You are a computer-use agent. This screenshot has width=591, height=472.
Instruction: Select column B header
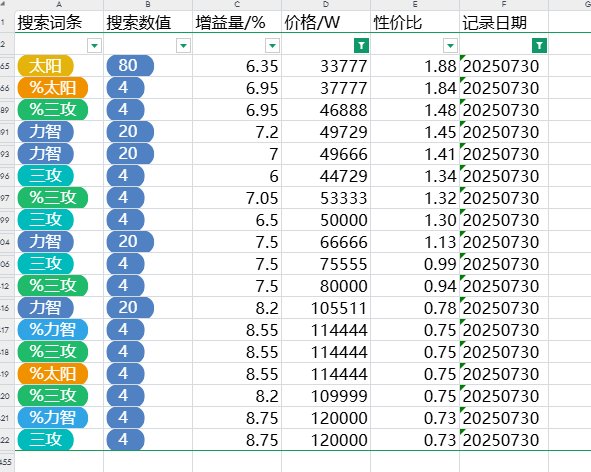point(148,5)
